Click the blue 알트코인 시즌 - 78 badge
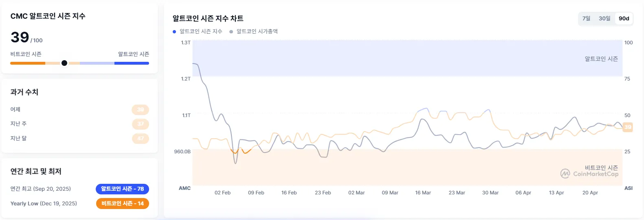 [122, 189]
